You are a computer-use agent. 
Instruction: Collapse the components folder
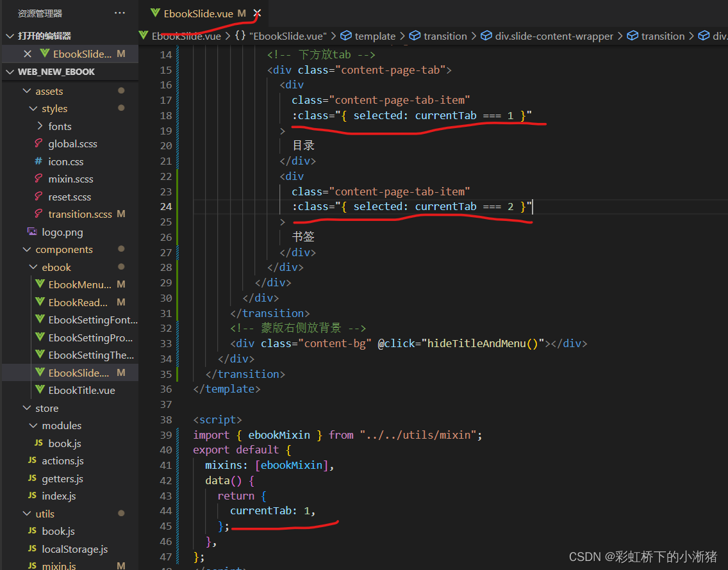27,249
